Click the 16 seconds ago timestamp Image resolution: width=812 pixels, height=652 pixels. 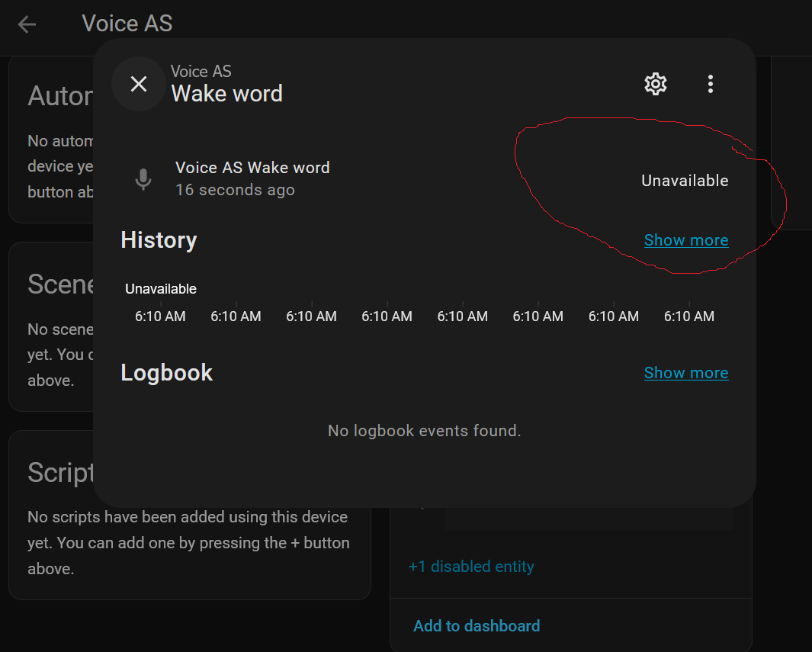point(235,190)
